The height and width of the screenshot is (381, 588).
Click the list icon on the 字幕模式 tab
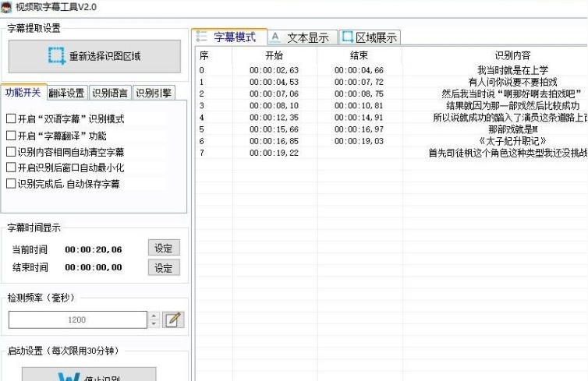202,37
